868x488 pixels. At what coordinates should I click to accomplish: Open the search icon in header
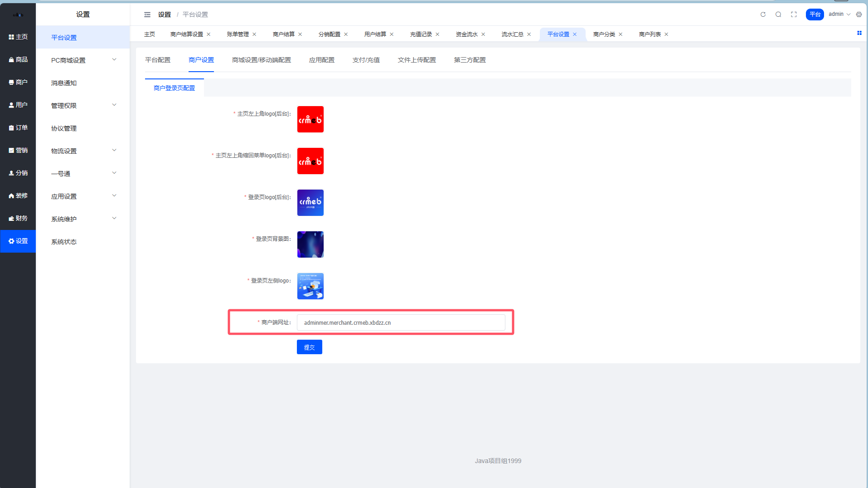778,15
